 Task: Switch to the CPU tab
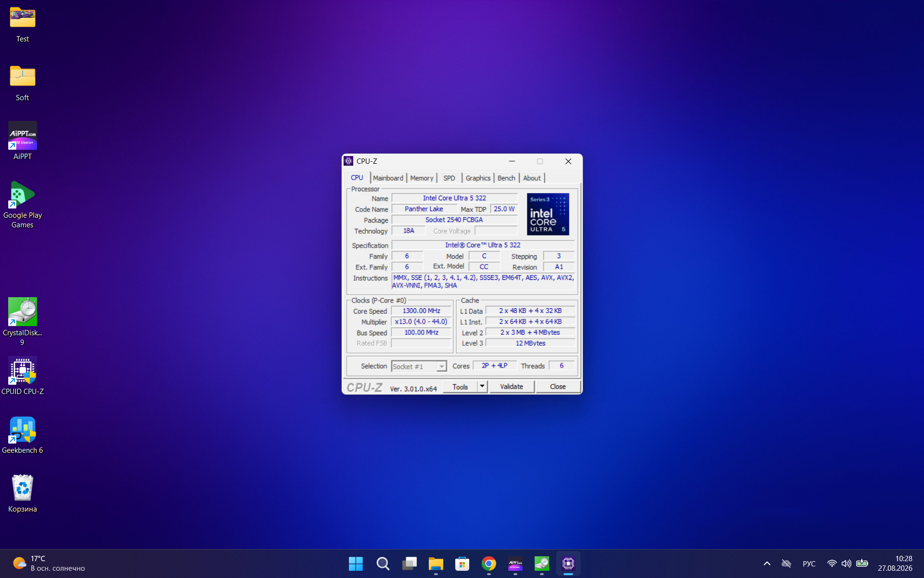click(357, 178)
